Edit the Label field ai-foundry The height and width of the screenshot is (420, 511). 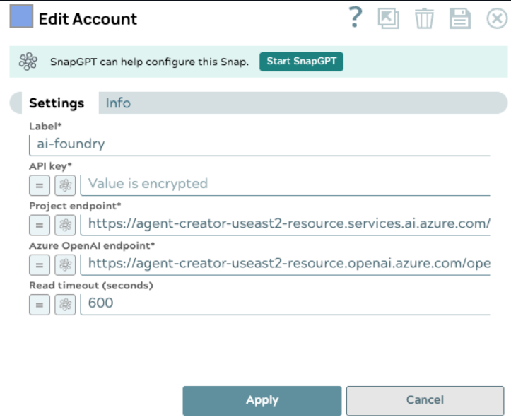click(x=259, y=144)
